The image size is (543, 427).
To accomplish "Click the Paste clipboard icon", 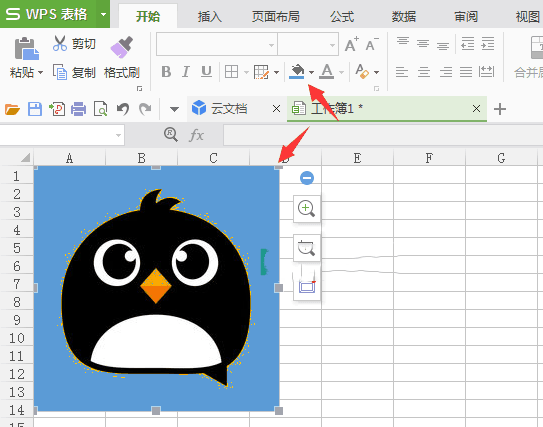I will (x=26, y=48).
